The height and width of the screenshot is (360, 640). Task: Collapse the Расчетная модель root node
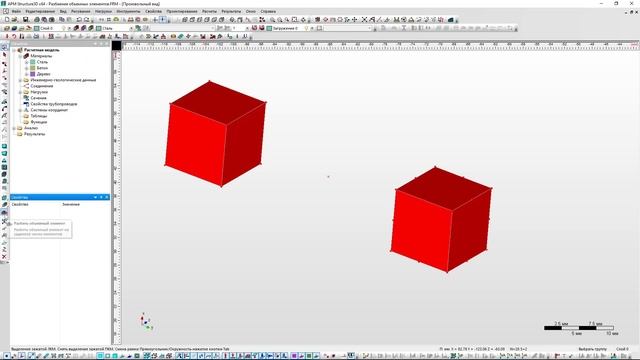point(14,50)
